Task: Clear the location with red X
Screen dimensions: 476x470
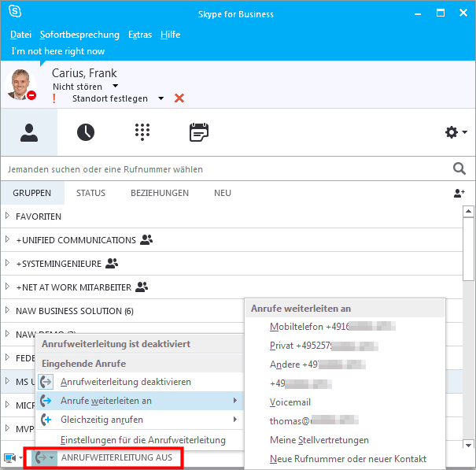Action: pos(179,98)
